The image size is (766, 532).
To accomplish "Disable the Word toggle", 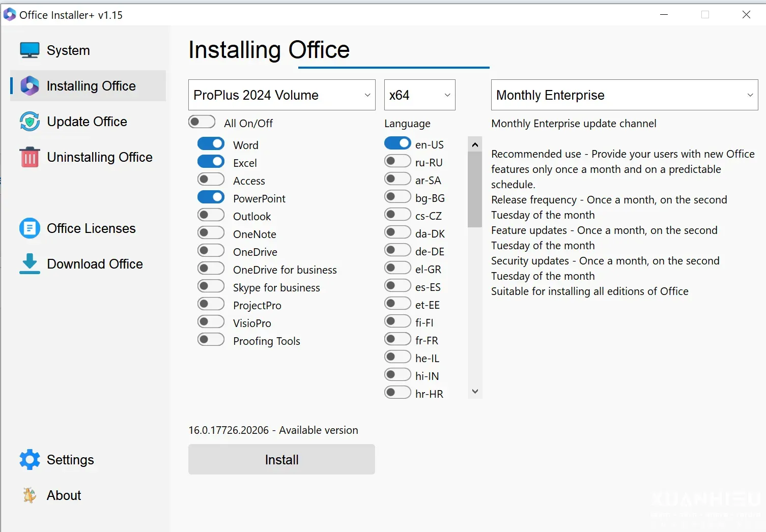I will click(x=211, y=144).
